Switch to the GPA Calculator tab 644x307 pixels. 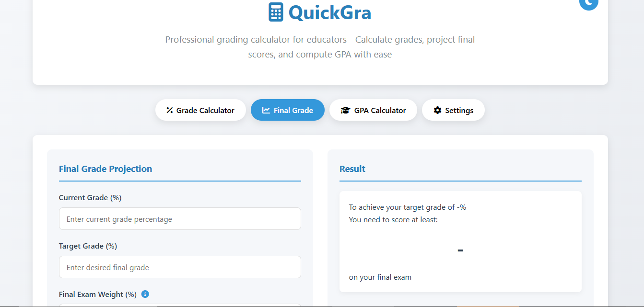[x=373, y=110]
